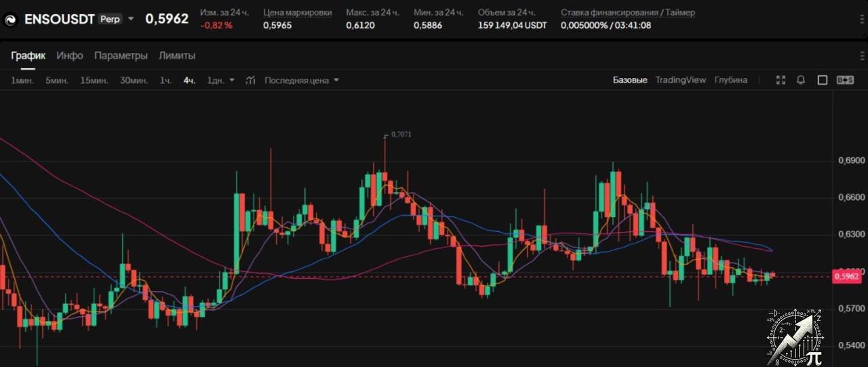The width and height of the screenshot is (868, 367).
Task: Click the ENSOUSDT coin logo
Action: click(x=11, y=19)
